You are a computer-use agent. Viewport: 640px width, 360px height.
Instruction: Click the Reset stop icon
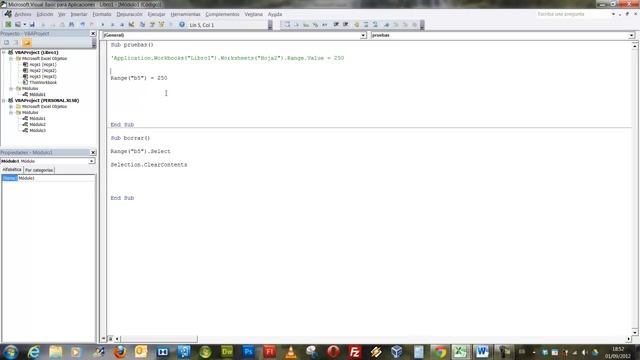(122, 24)
